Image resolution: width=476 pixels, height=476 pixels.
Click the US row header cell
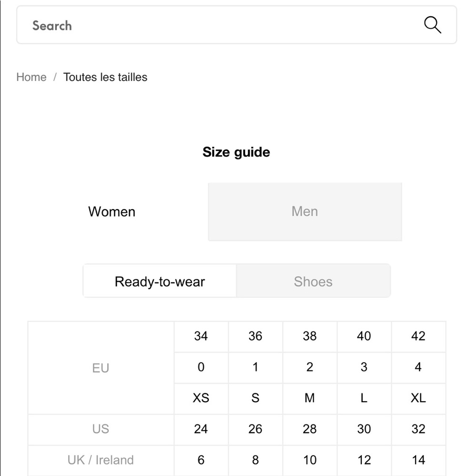[101, 429]
